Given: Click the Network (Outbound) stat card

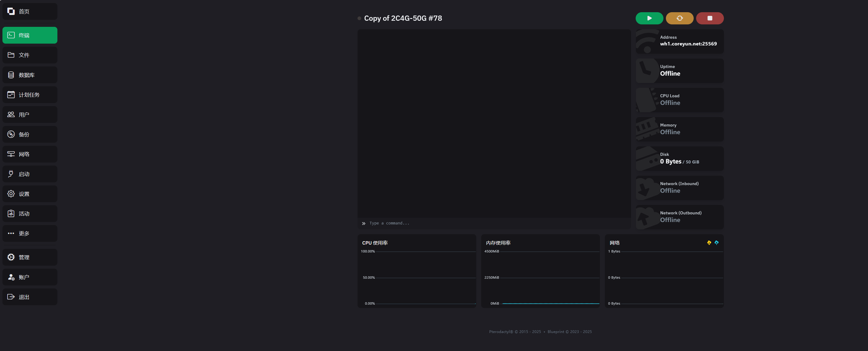Looking at the screenshot, I should 680,217.
